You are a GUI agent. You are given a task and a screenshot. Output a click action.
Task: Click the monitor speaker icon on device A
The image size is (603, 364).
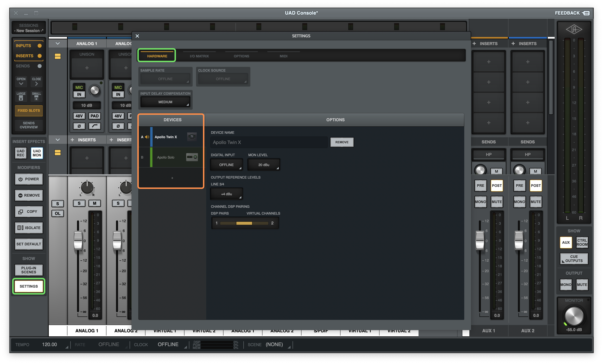(147, 137)
